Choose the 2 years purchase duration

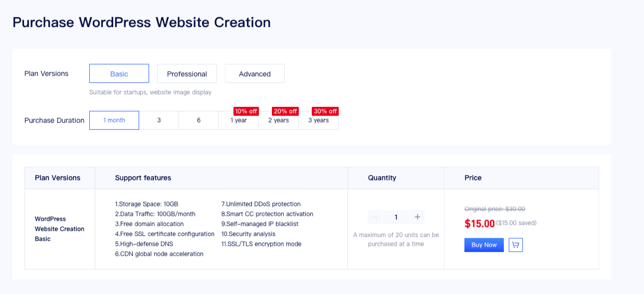tap(279, 121)
